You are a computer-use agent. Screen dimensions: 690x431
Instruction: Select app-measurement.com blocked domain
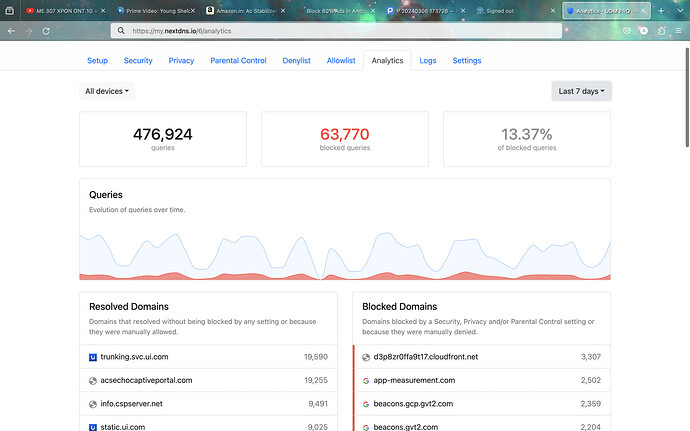[481, 380]
